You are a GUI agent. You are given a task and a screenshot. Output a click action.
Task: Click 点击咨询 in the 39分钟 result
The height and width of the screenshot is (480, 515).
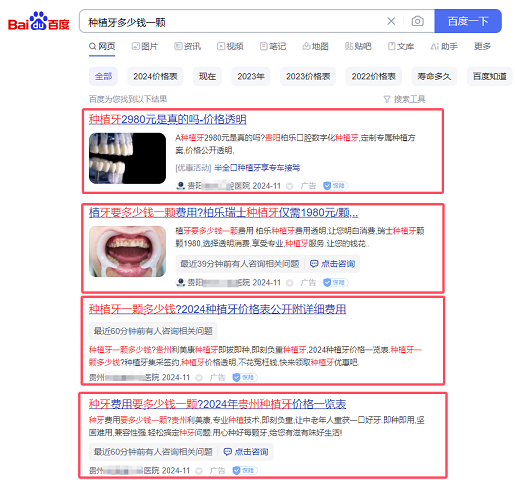point(333,264)
